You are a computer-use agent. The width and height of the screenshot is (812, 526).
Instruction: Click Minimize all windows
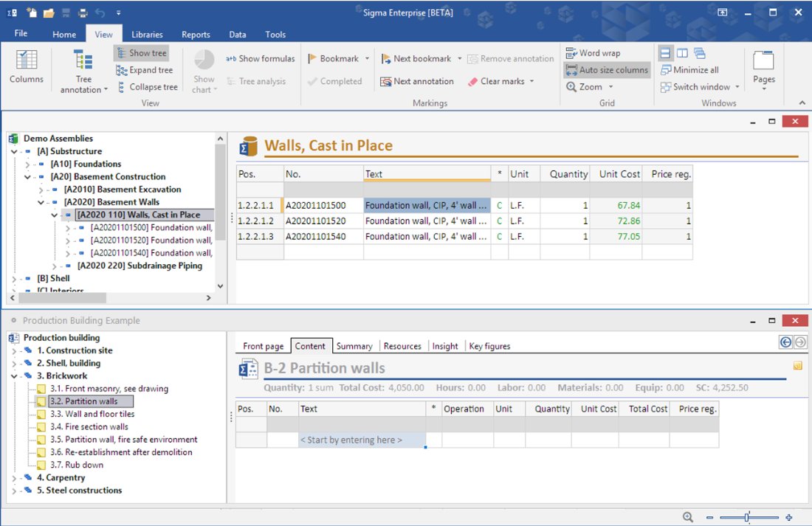click(x=689, y=70)
